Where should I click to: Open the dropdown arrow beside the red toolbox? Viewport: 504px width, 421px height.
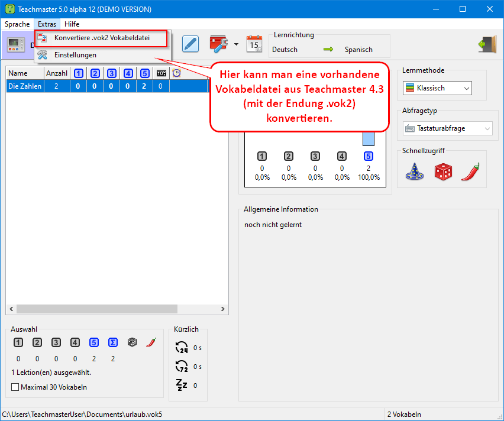click(237, 44)
